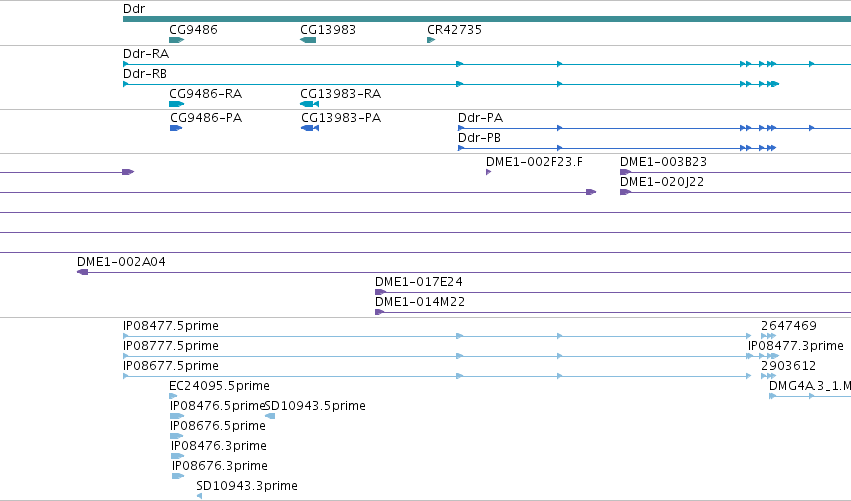Viewport: 851px width, 501px height.
Task: Click the DME1-002F23.F arrow glyph
Action: (488, 172)
